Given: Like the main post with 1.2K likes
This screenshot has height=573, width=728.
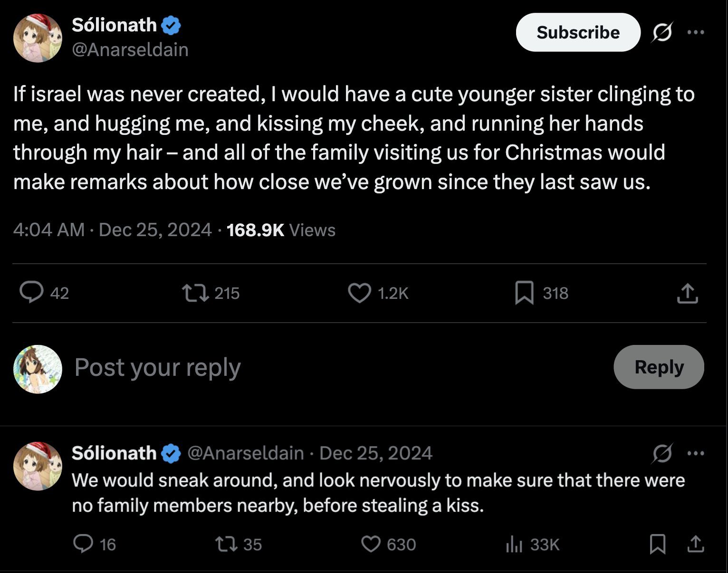Looking at the screenshot, I should coord(359,293).
